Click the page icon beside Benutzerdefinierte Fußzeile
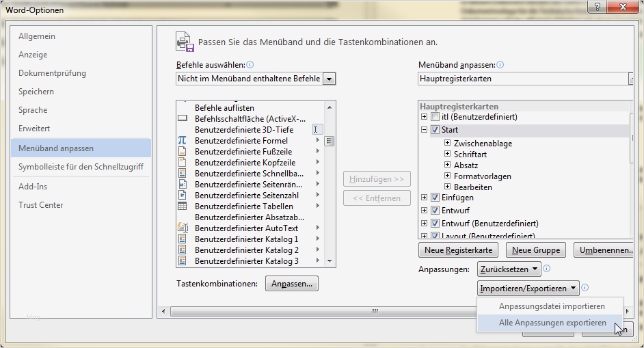This screenshot has width=644, height=348. 182,152
